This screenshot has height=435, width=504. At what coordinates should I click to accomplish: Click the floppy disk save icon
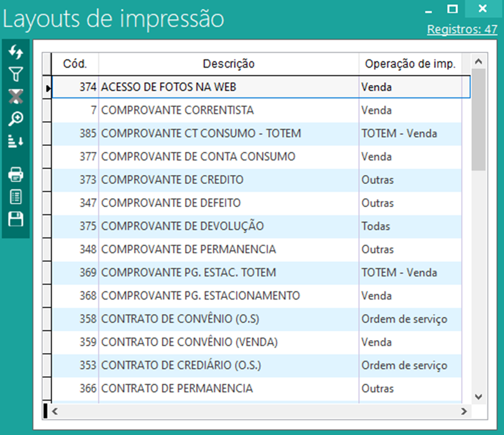(16, 219)
